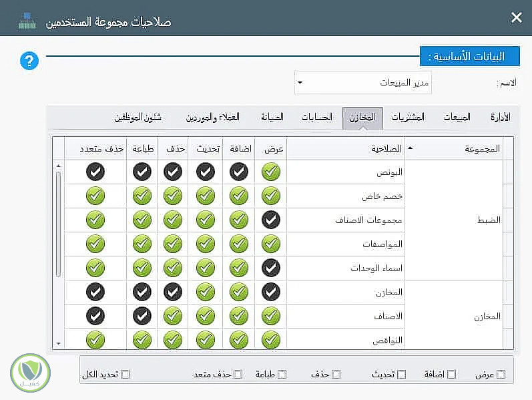Toggle تحديث permission for الاصناف row
532x400 pixels.
[x=206, y=316]
